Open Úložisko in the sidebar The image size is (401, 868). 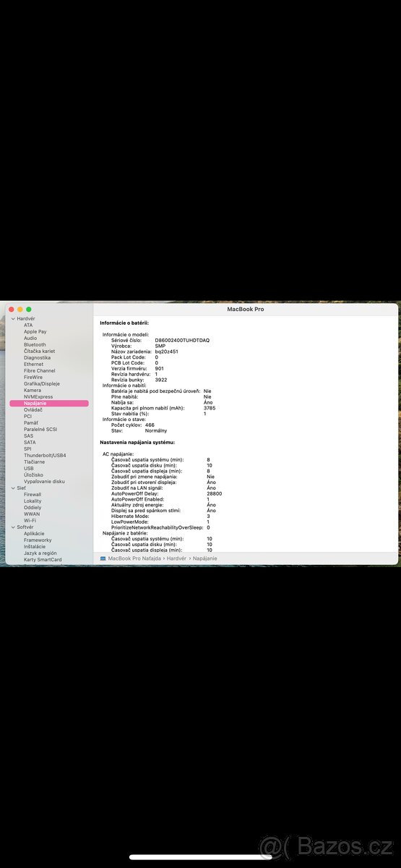click(x=33, y=475)
